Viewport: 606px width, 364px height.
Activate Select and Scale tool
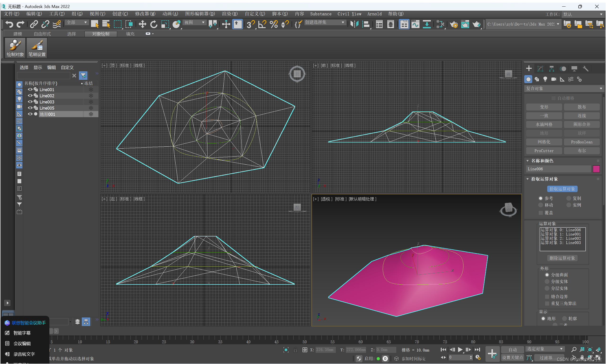(x=165, y=24)
